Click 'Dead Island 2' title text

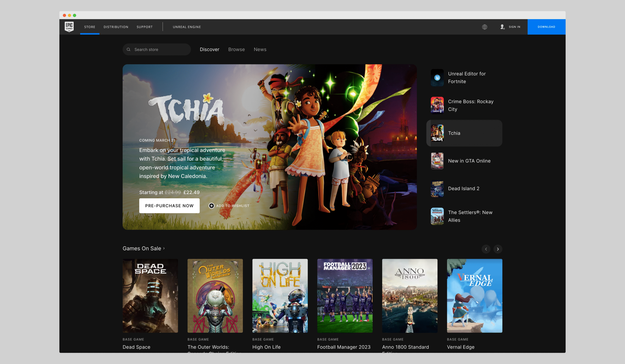click(x=463, y=189)
